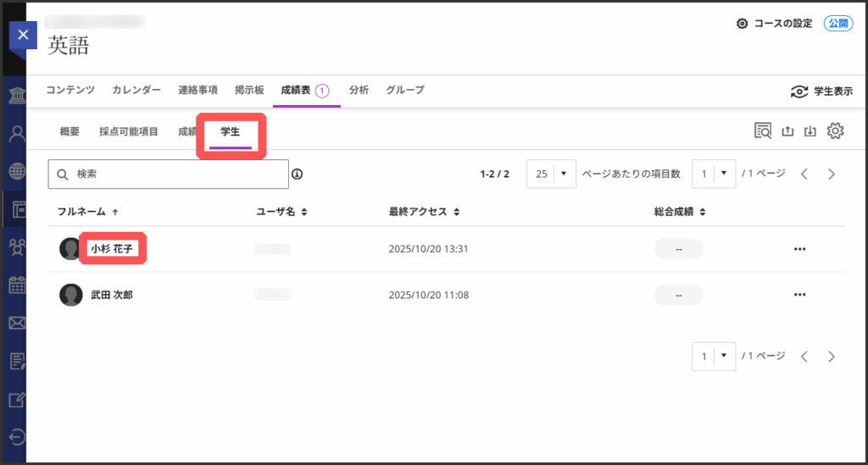Switch to the 分析 tab
The height and width of the screenshot is (465, 868).
pos(359,90)
